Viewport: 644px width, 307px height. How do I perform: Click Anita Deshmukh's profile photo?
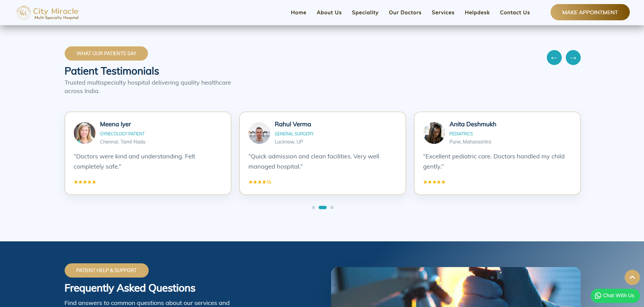click(x=434, y=133)
